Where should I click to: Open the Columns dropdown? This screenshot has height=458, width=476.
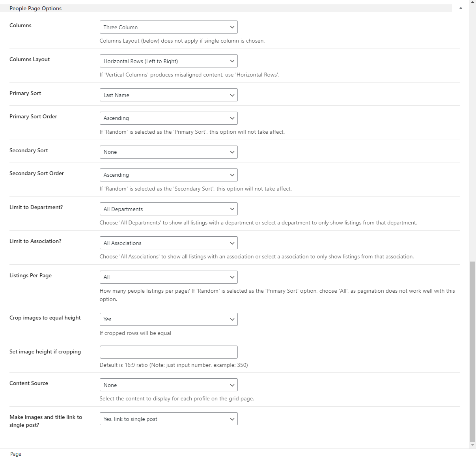[x=168, y=27]
